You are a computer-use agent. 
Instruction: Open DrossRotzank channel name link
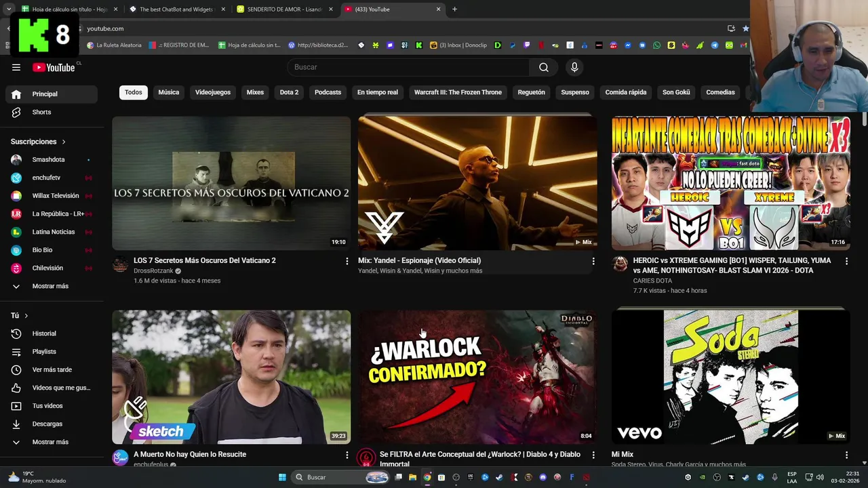pos(153,271)
